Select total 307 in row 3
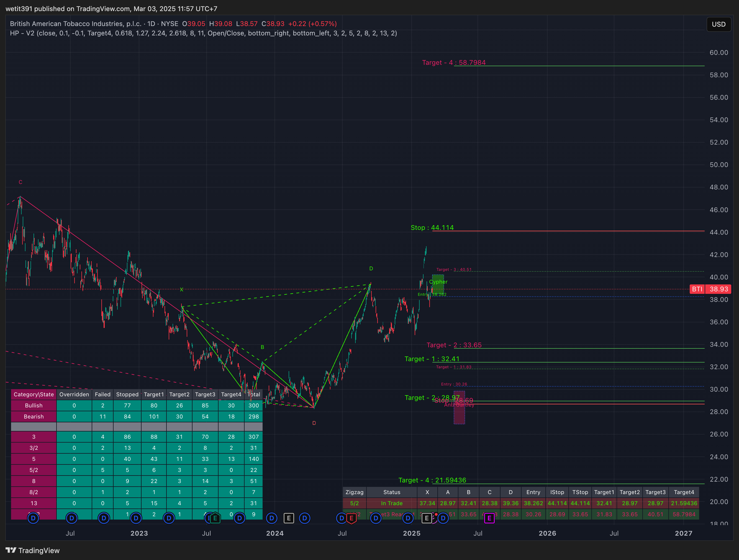Screen dimensions: 739x560 click(x=253, y=437)
